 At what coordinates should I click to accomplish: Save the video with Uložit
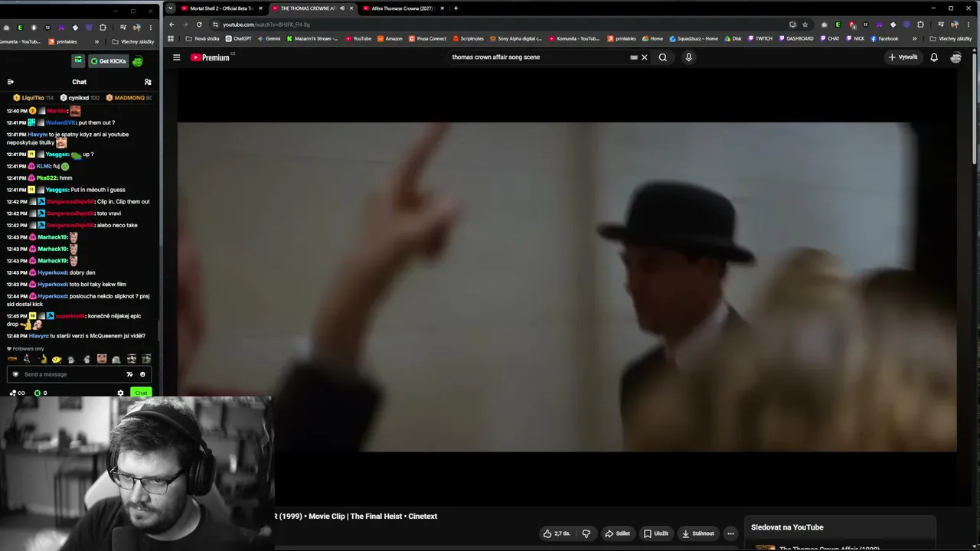pos(656,533)
